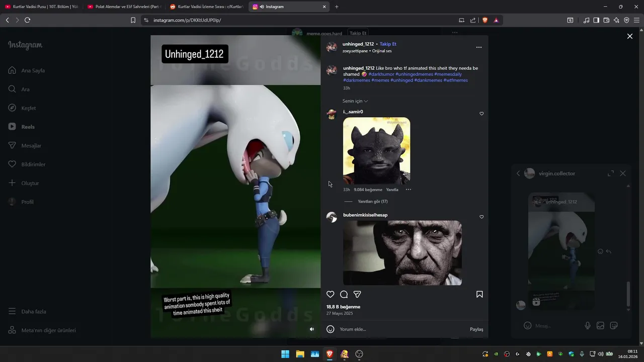Open the post's three-dot options menu
Image resolution: width=644 pixels, height=362 pixels.
click(479, 47)
